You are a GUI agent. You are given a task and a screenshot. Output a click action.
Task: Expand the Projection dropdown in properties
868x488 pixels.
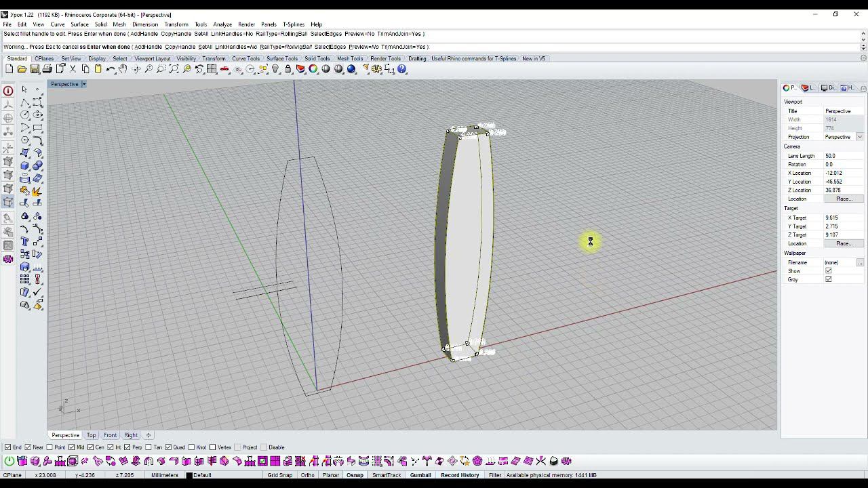tap(860, 137)
